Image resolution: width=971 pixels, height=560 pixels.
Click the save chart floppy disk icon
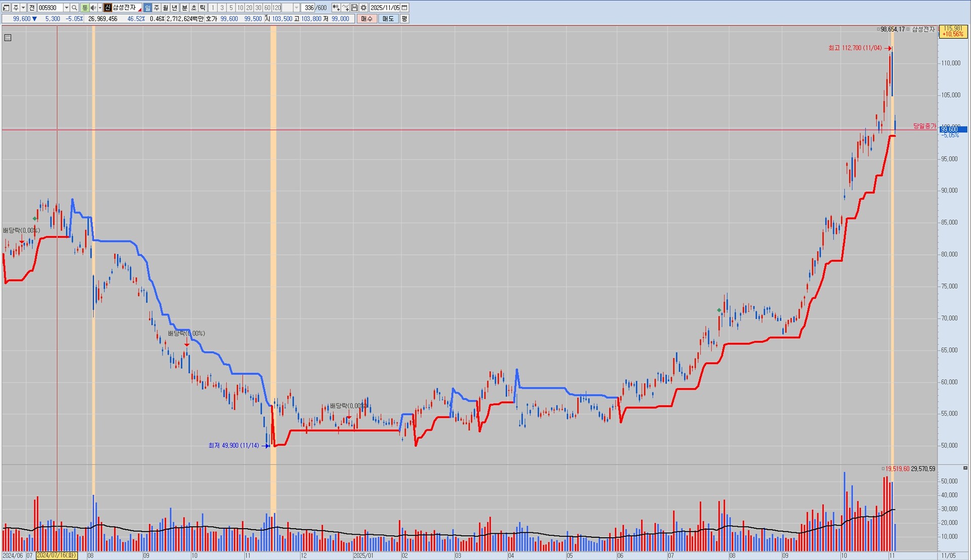pos(355,8)
